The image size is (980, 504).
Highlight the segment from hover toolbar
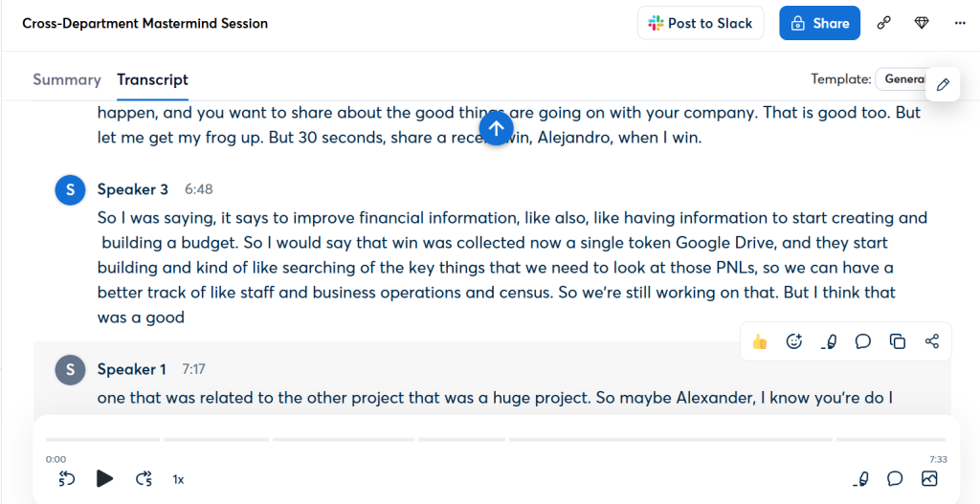tap(829, 341)
